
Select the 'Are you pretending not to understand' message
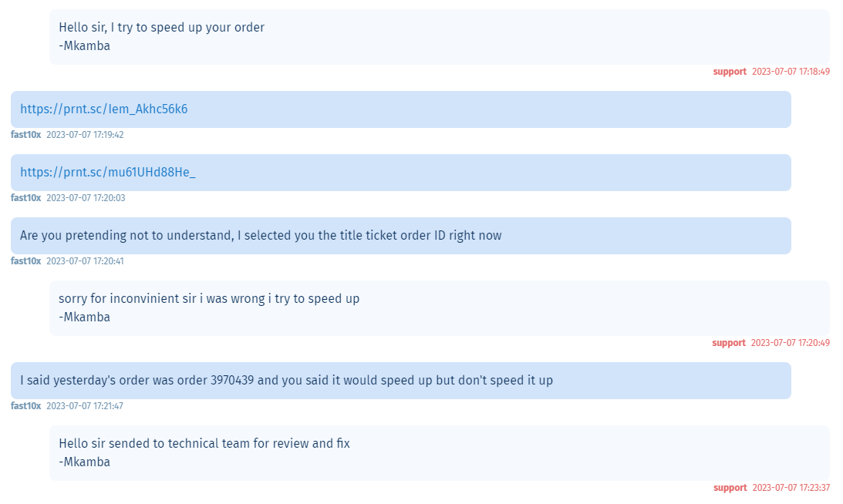400,236
